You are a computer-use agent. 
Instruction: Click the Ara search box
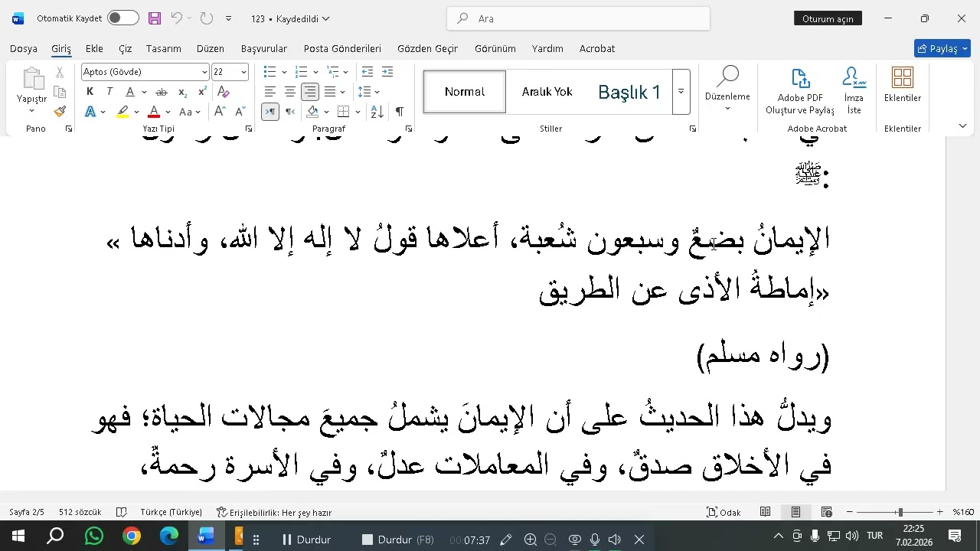tap(578, 18)
